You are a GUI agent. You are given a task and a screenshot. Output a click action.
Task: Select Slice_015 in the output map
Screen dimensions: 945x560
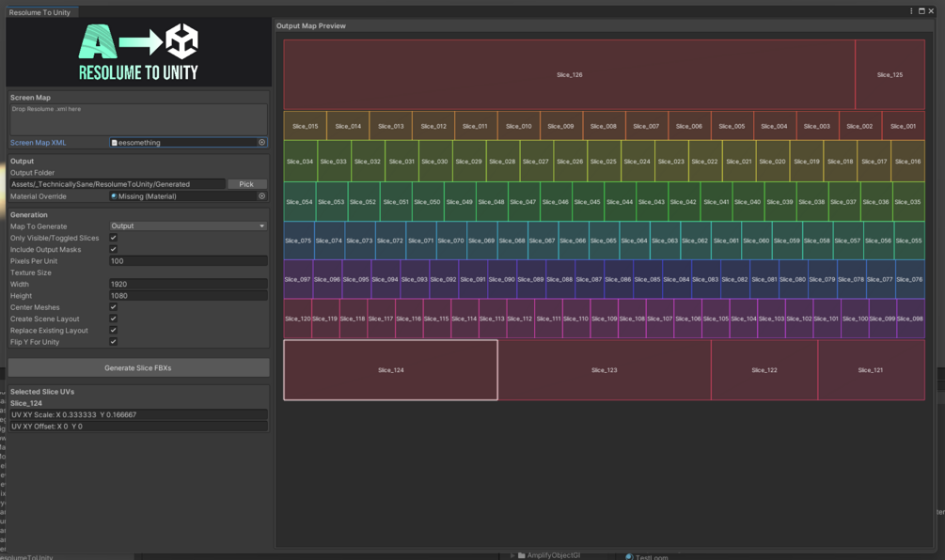(305, 126)
